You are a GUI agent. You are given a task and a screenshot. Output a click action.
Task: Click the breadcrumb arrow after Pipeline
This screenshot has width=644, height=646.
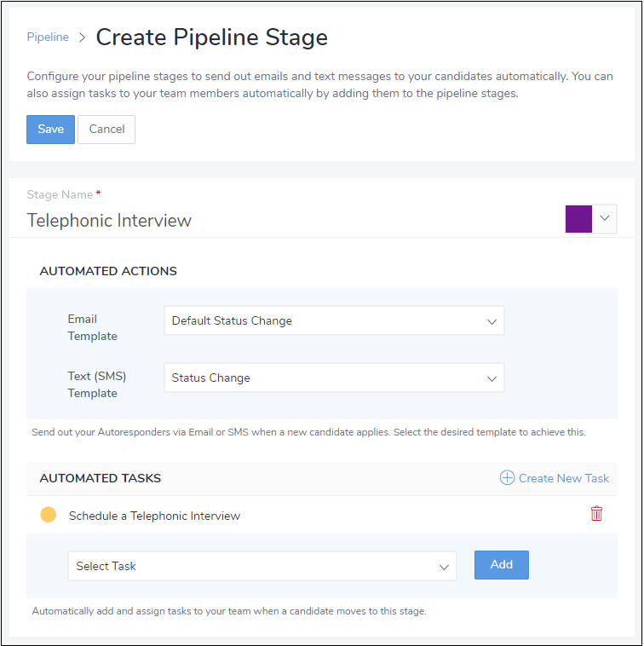click(x=83, y=37)
